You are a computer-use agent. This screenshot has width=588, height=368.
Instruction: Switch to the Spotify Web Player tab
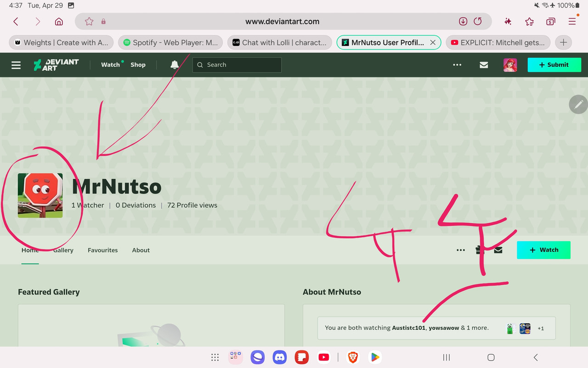170,42
